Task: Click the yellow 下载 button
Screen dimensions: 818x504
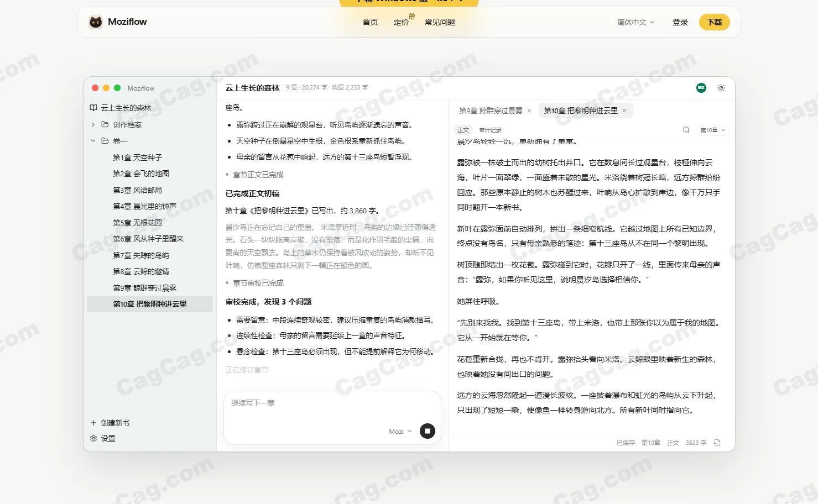Action: pyautogui.click(x=715, y=22)
